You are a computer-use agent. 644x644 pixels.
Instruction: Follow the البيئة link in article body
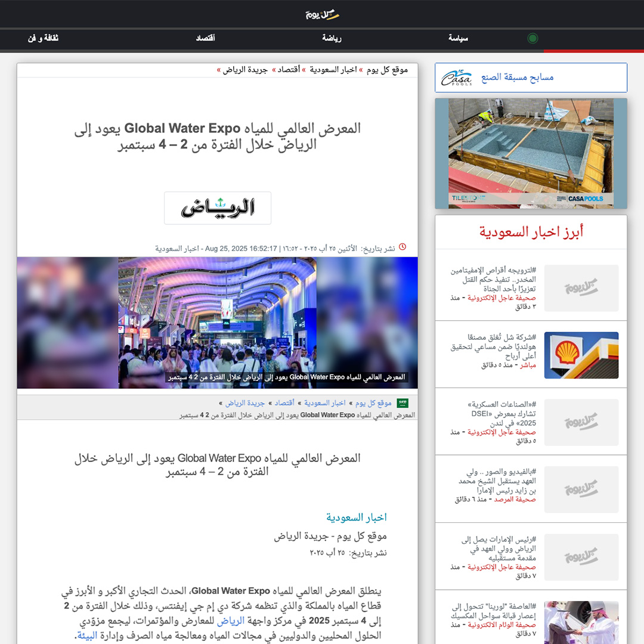coord(88,636)
